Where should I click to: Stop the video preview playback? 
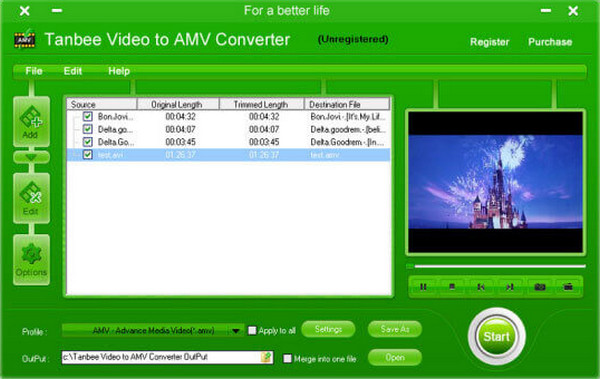coord(452,286)
